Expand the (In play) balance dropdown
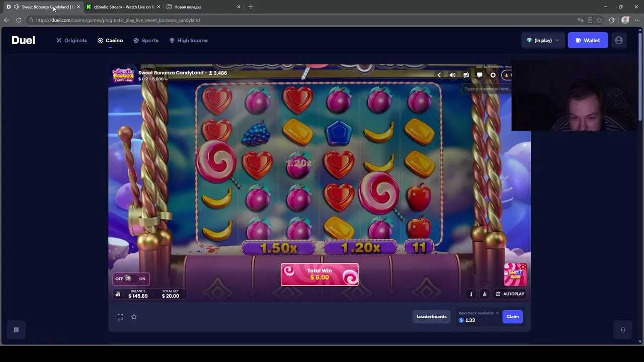Screen dimensions: 644x362 coord(543,40)
